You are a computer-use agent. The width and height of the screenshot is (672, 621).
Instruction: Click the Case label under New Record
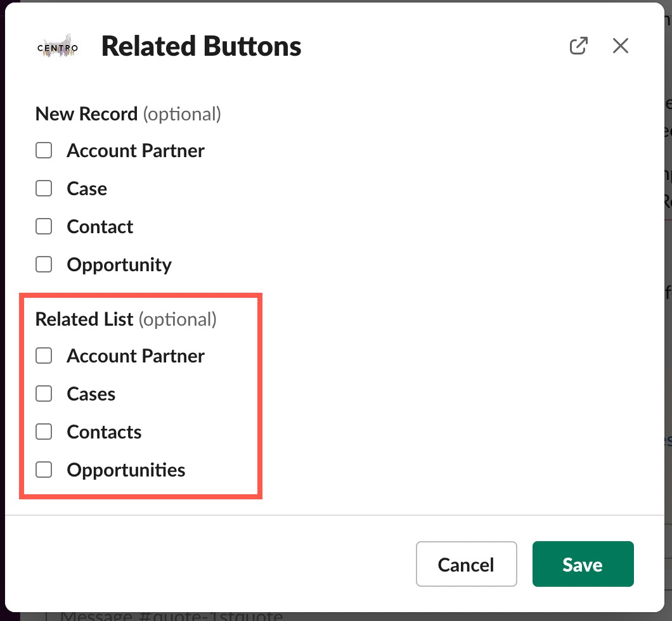pos(87,189)
